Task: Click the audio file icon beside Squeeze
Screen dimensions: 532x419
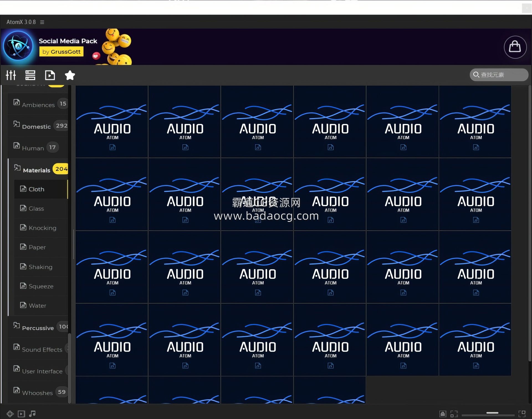Action: [x=23, y=285]
